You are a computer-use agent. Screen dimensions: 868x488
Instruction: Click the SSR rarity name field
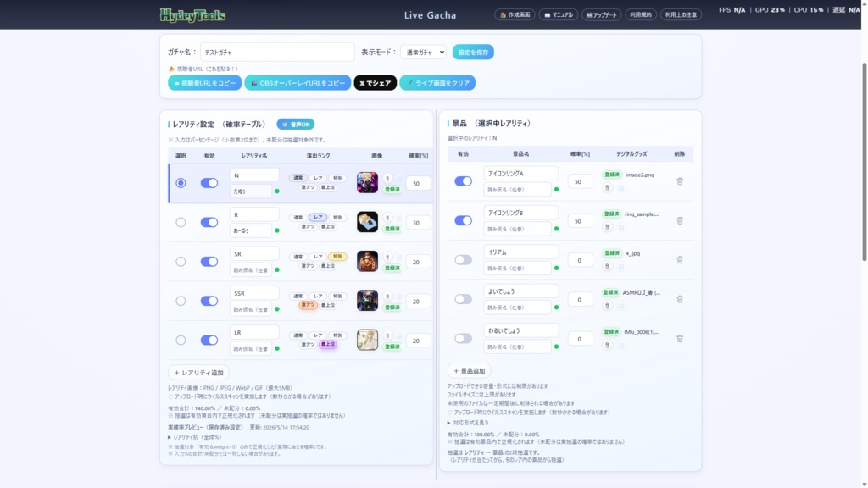point(254,293)
